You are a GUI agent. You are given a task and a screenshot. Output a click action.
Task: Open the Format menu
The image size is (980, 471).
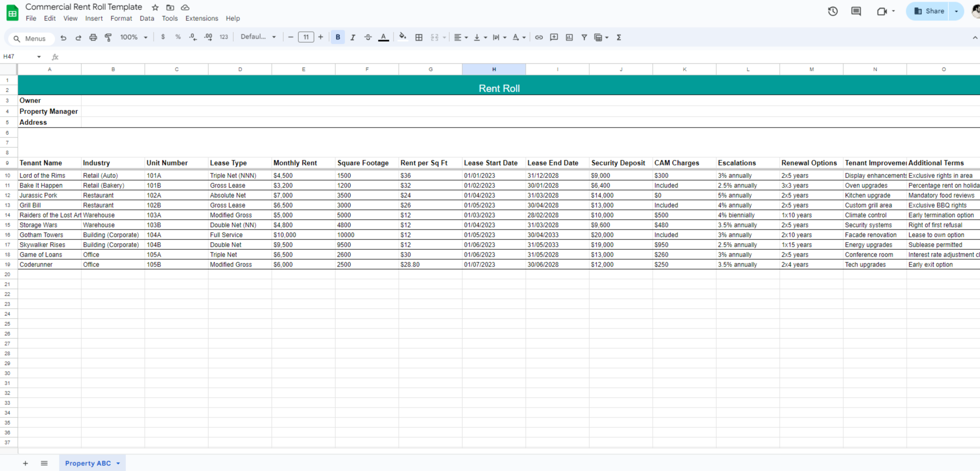point(121,18)
